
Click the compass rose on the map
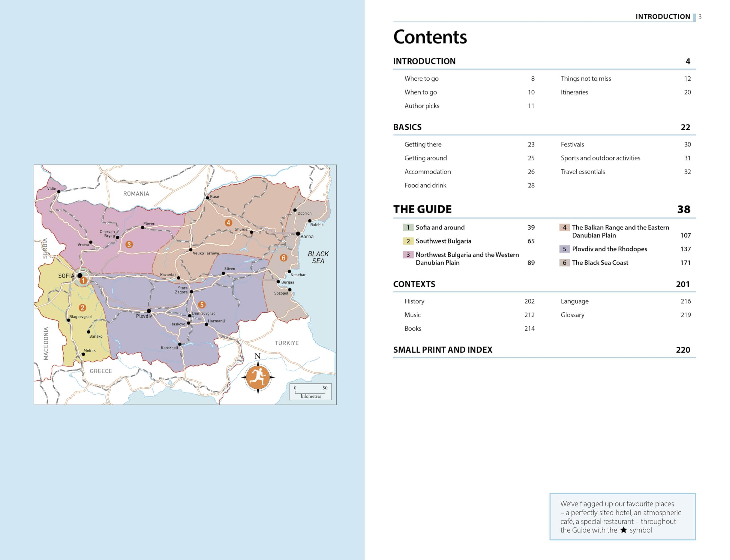tap(258, 377)
